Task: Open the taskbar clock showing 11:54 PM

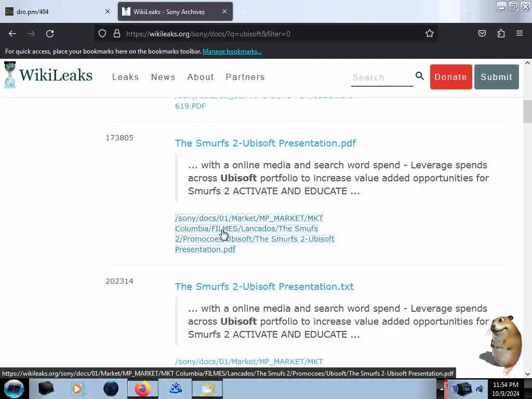Action: pos(506,389)
